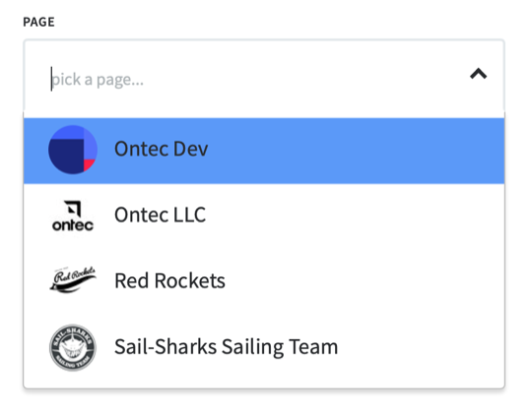The height and width of the screenshot is (416, 532).
Task: Click the 'Ontec LLC' text label
Action: coord(161,215)
